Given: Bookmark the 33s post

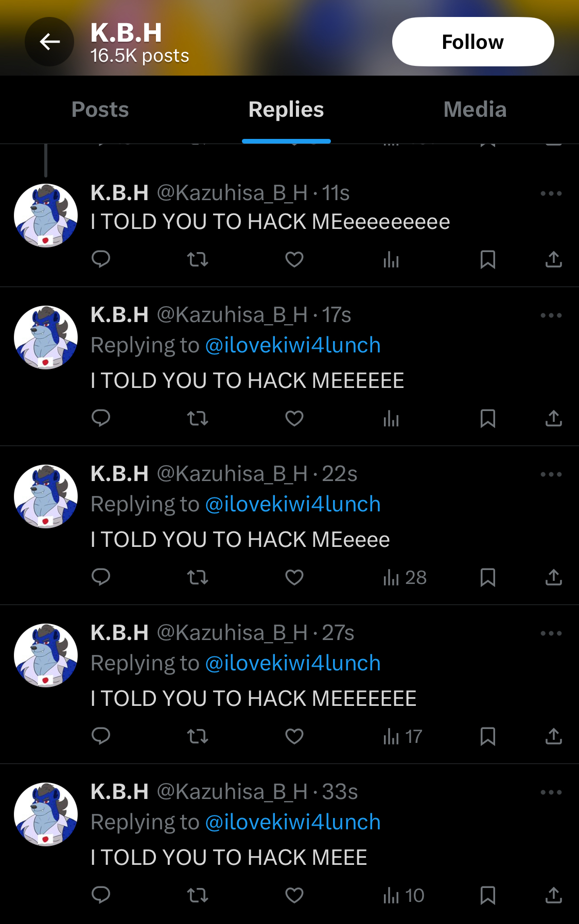Looking at the screenshot, I should click(488, 895).
